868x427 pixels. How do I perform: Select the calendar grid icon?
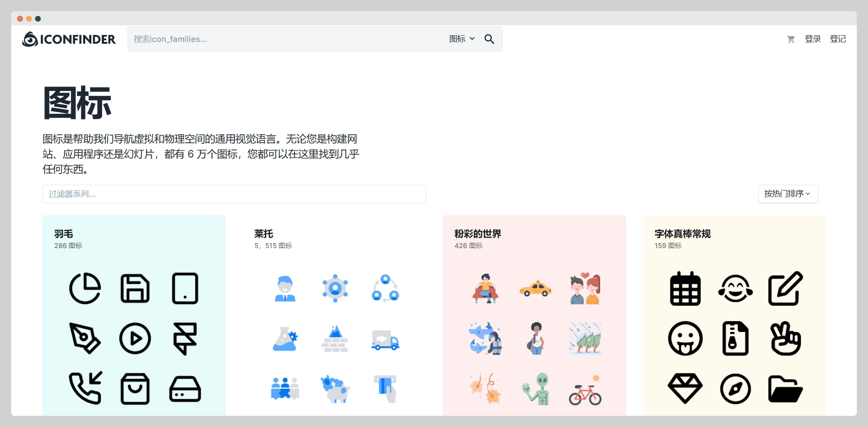685,289
